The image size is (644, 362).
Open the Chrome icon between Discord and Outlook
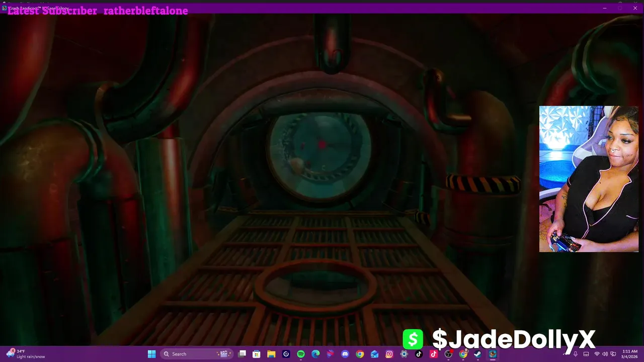point(360,354)
